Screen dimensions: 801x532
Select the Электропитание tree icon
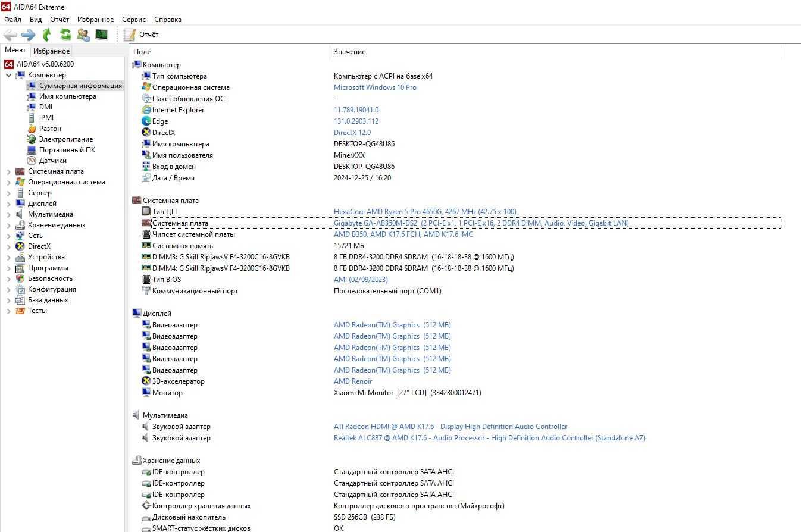pyautogui.click(x=32, y=139)
